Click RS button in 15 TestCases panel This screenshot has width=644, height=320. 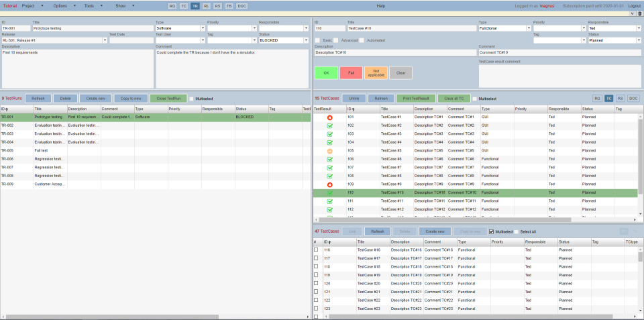(x=621, y=99)
